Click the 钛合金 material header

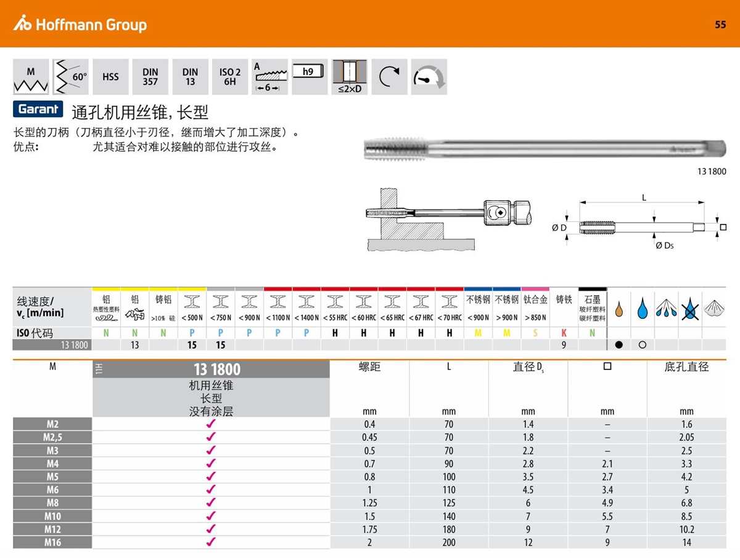[535, 300]
